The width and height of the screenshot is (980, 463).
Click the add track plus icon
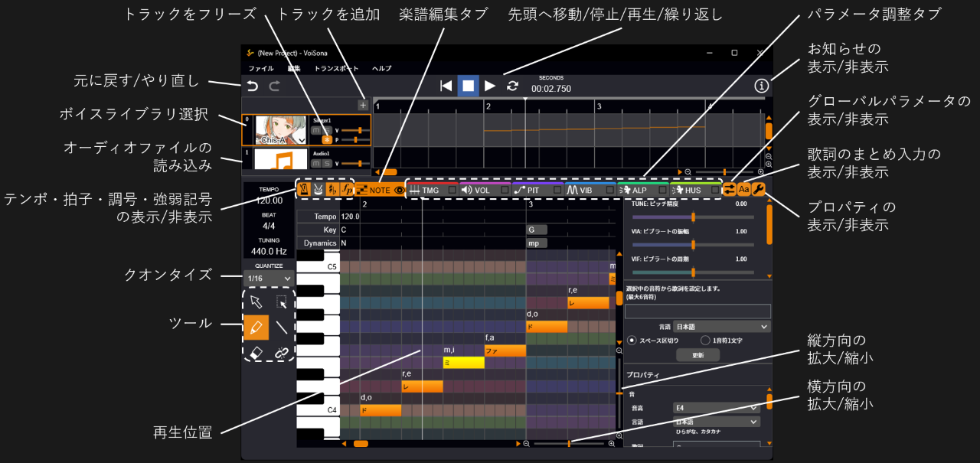pos(363,106)
